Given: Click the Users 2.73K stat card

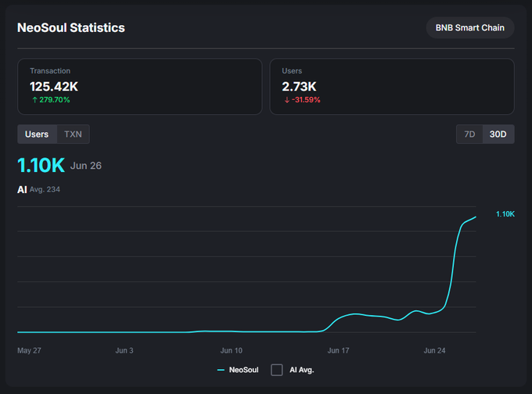Looking at the screenshot, I should 392,87.
